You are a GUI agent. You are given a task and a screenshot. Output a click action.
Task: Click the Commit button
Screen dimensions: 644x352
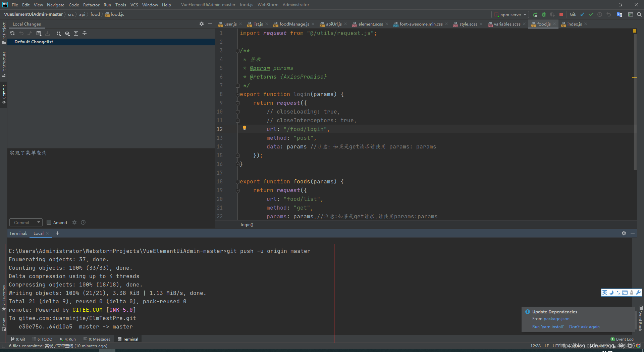coord(22,222)
